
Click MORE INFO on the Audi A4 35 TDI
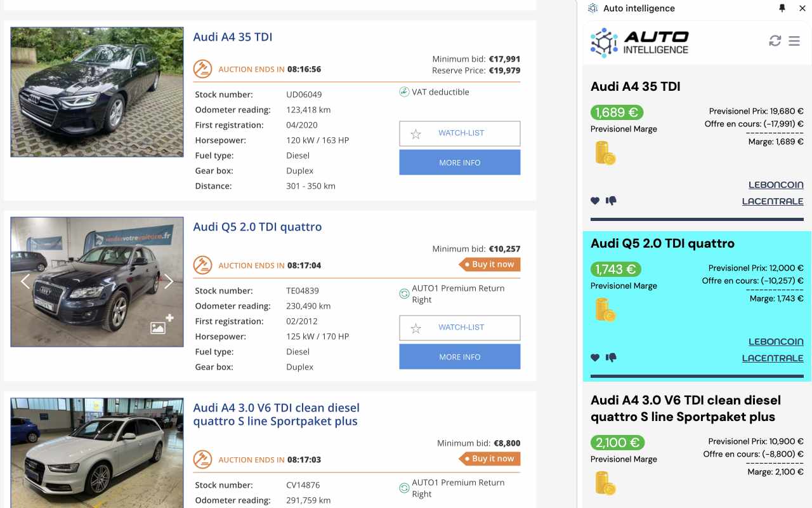pyautogui.click(x=459, y=162)
